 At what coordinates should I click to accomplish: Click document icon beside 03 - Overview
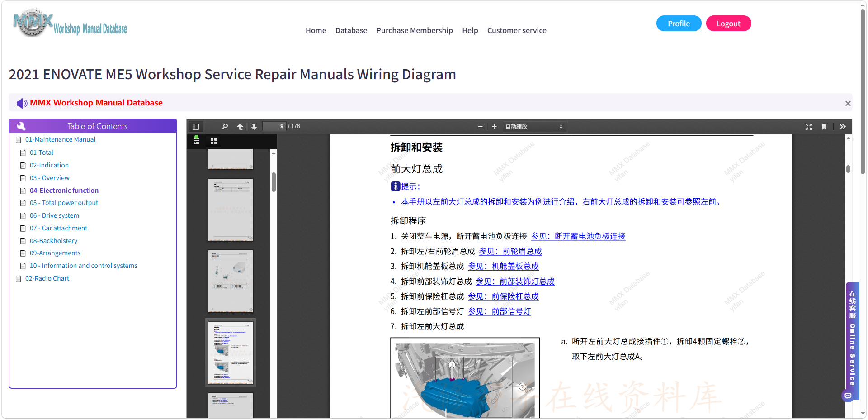[x=23, y=178]
